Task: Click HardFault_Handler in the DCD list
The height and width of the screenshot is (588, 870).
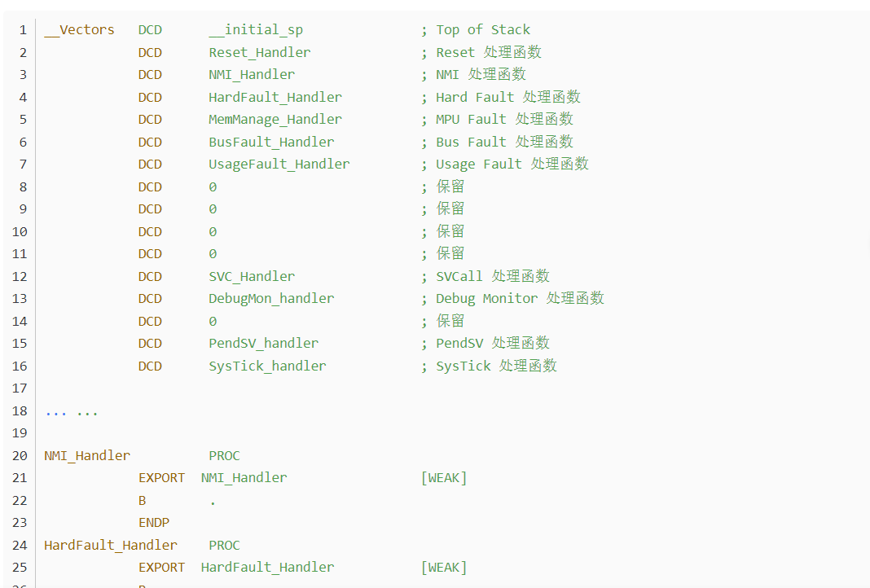Action: tap(275, 98)
